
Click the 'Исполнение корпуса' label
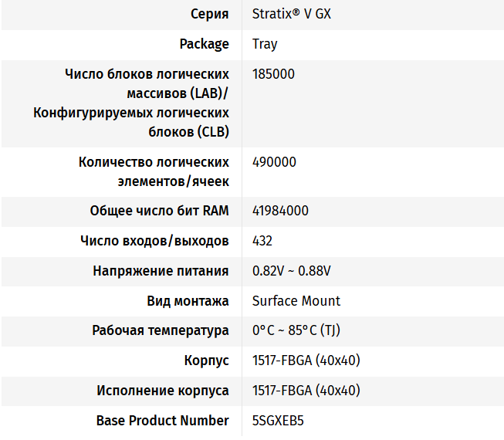tap(162, 391)
